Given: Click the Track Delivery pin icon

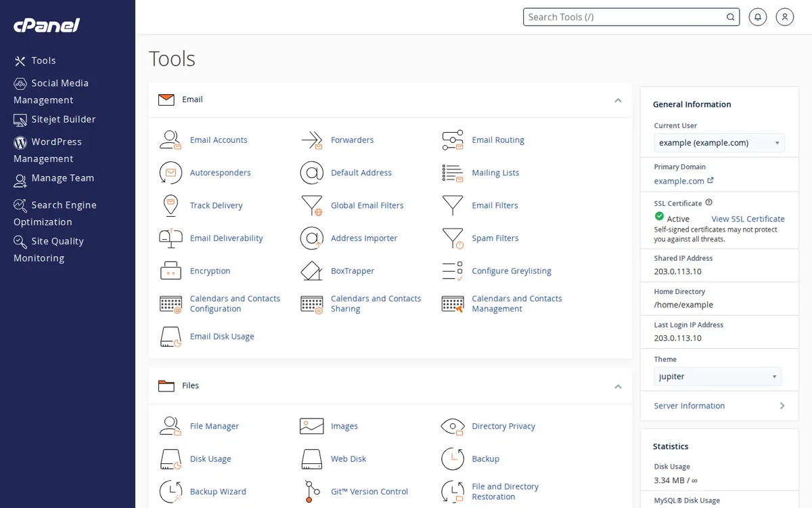Looking at the screenshot, I should point(171,205).
